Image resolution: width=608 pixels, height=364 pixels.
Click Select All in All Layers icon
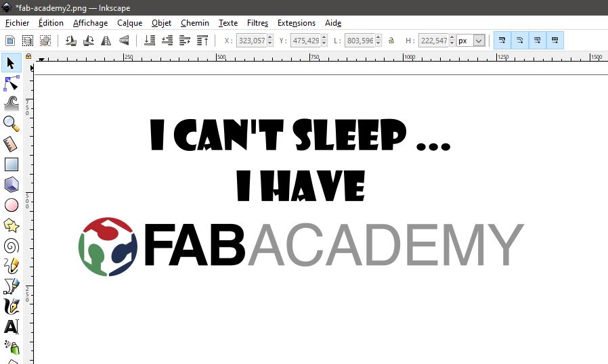[x=28, y=41]
